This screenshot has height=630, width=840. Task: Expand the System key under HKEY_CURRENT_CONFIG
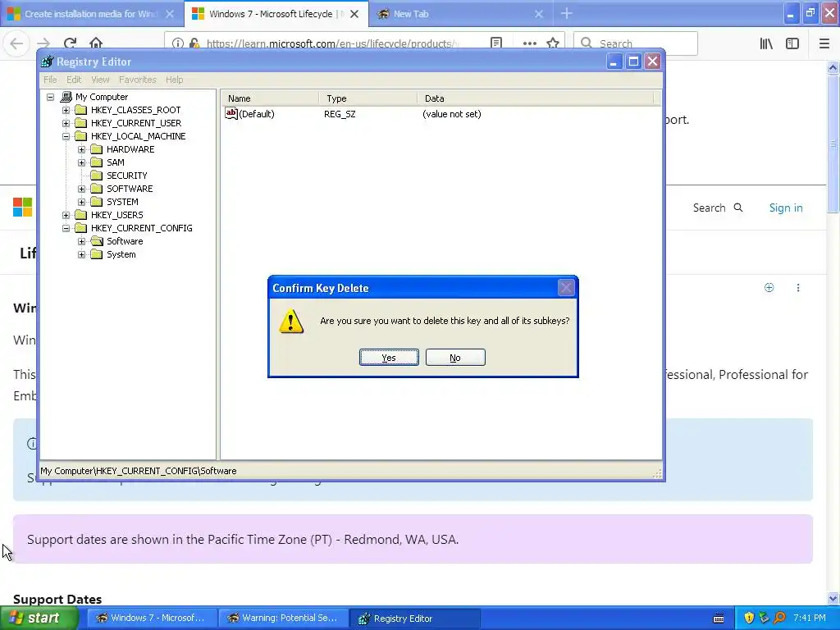pyautogui.click(x=81, y=254)
